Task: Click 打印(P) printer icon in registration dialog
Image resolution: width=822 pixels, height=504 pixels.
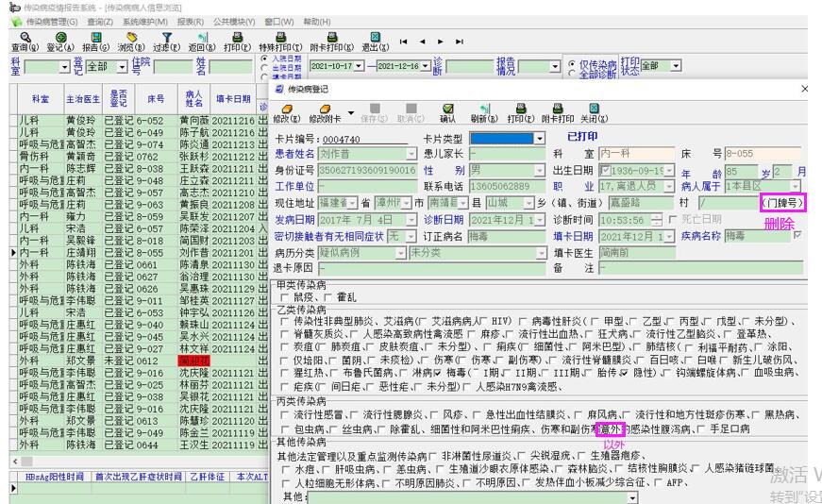Action: coord(521,109)
